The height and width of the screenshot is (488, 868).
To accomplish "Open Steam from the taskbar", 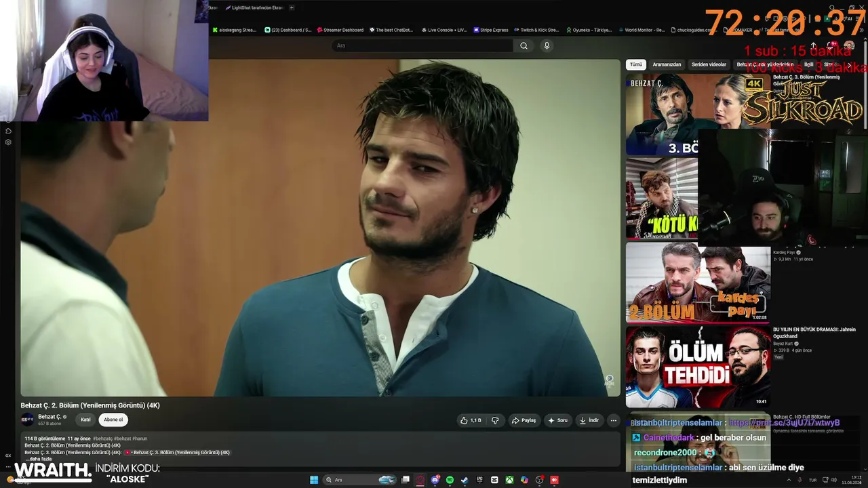I will (465, 480).
